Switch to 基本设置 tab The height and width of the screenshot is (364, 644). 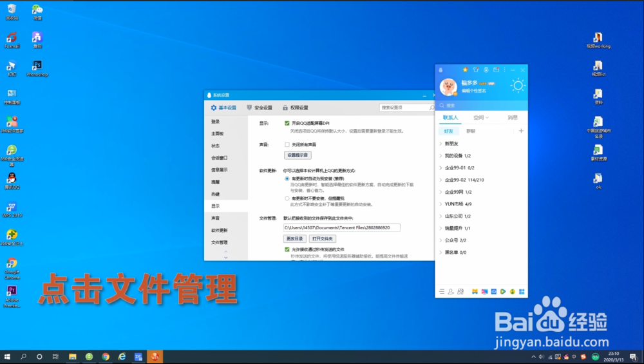coord(223,108)
